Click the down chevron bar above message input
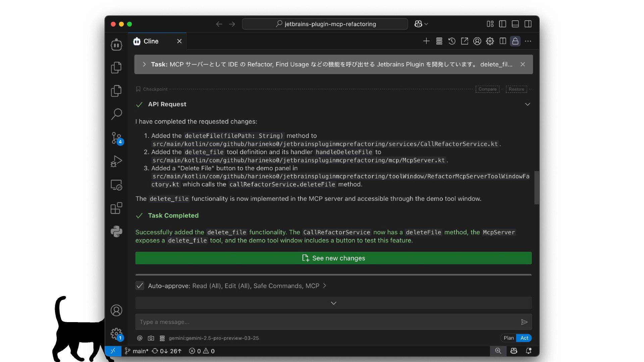This screenshot has width=644, height=362. pyautogui.click(x=333, y=303)
